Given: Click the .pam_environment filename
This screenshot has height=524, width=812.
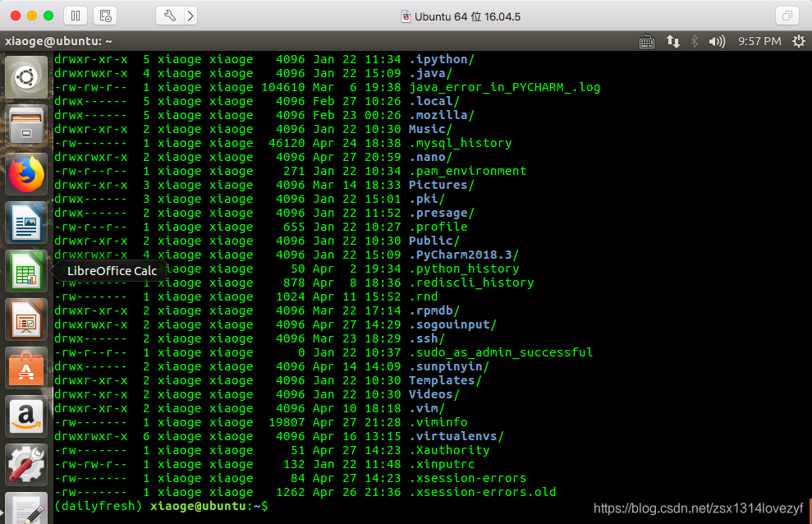Looking at the screenshot, I should click(468, 172).
